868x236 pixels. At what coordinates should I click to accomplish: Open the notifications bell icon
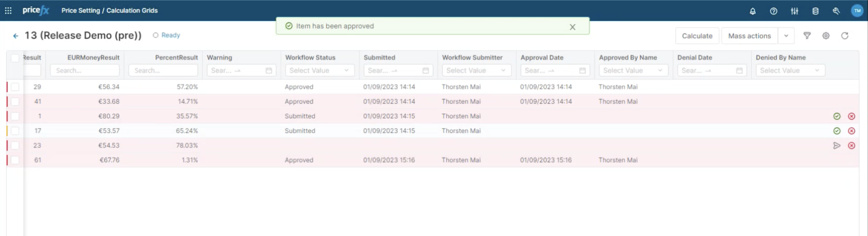point(752,11)
